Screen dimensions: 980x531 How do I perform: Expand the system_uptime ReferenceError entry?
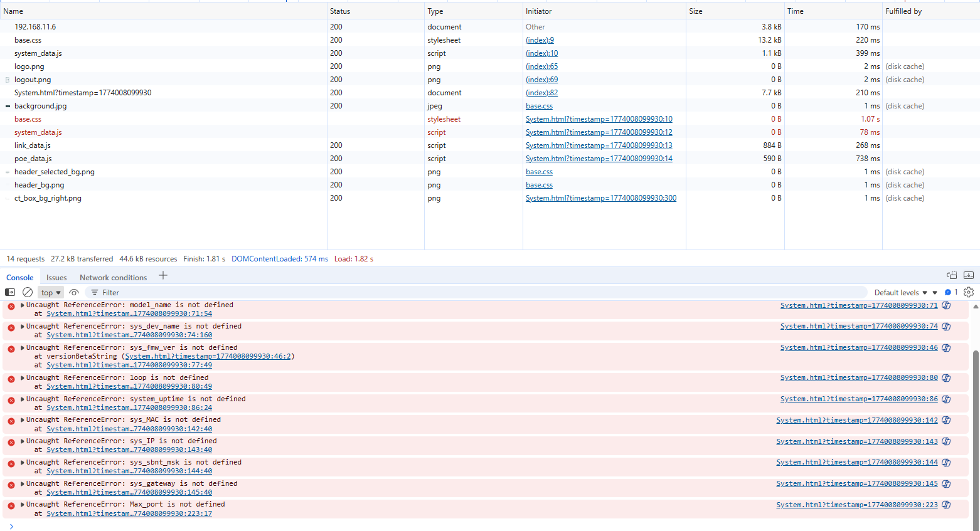23,399
